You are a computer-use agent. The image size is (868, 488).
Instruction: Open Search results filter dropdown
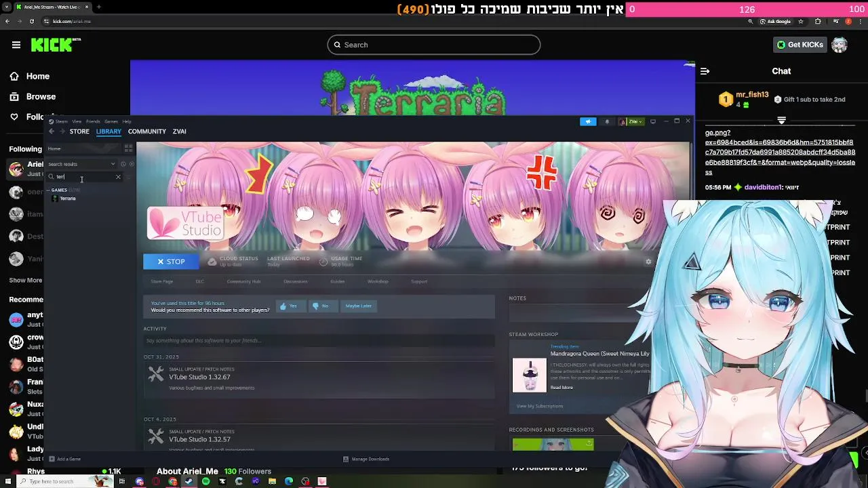81,164
